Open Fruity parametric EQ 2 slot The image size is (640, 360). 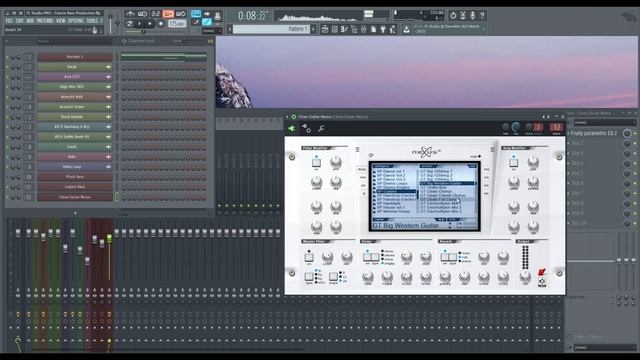click(x=593, y=133)
